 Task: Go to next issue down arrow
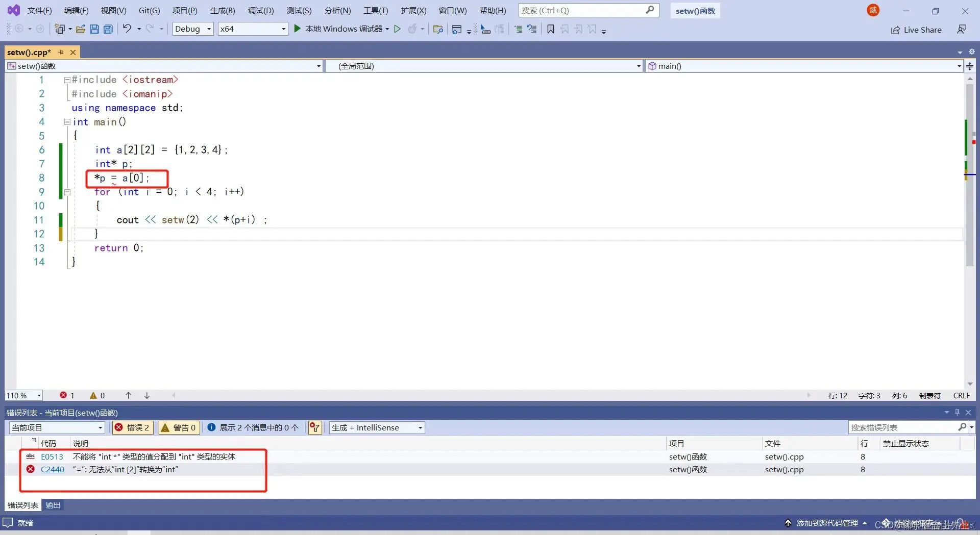point(147,395)
